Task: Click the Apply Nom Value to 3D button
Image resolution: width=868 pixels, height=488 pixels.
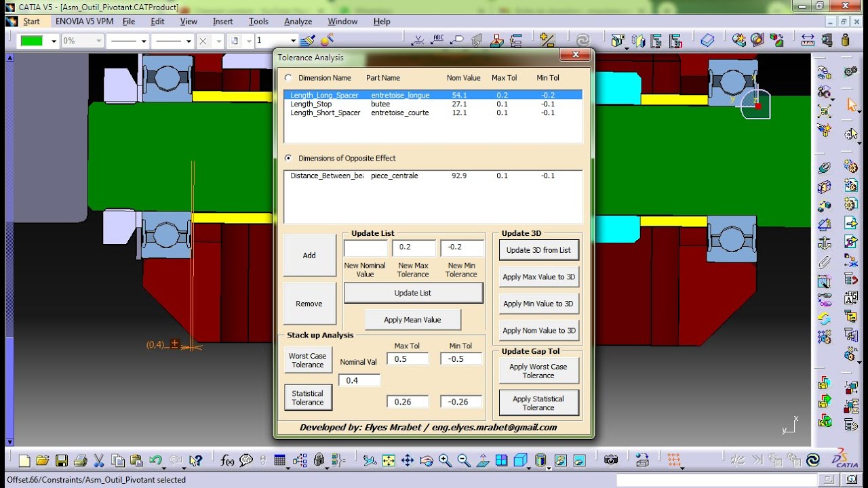Action: [x=539, y=331]
